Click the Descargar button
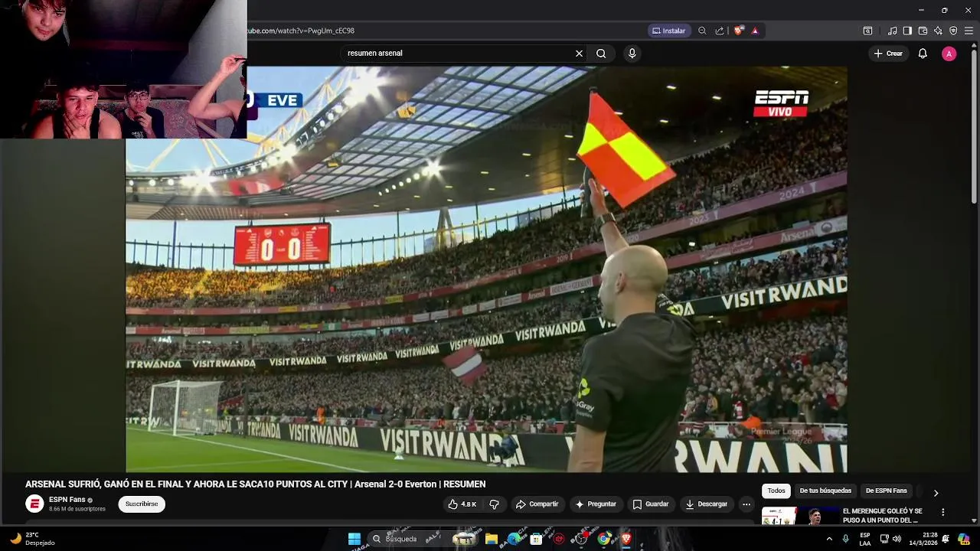This screenshot has width=980, height=551. (x=706, y=504)
